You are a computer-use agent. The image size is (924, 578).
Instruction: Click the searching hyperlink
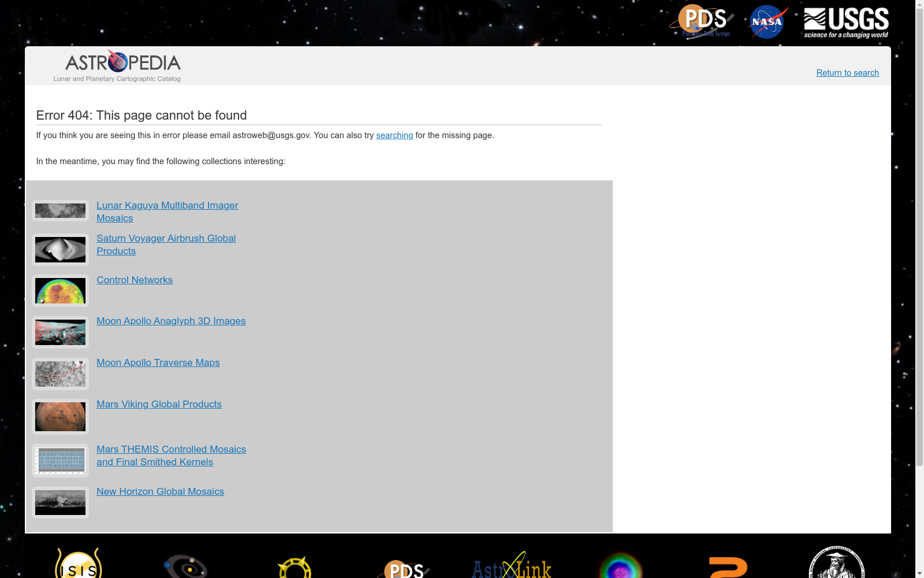coord(394,135)
